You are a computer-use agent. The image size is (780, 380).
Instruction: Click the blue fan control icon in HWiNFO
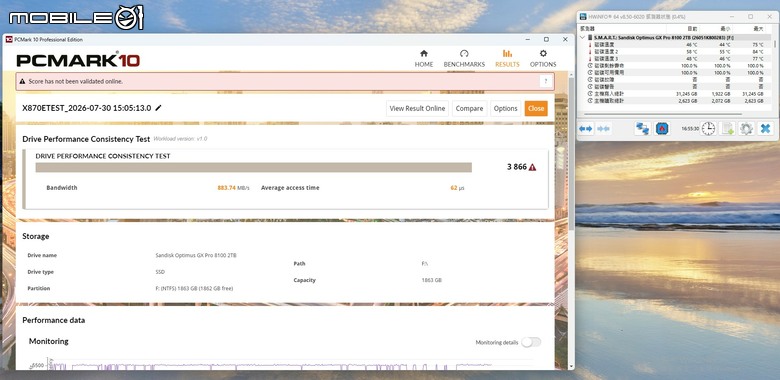tap(662, 128)
